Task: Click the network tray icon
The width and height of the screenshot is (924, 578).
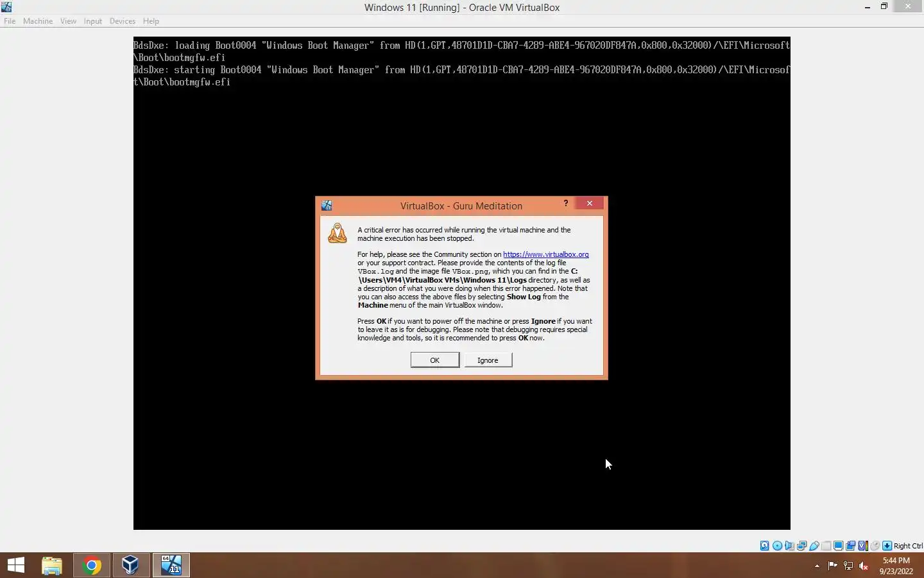Action: point(848,566)
